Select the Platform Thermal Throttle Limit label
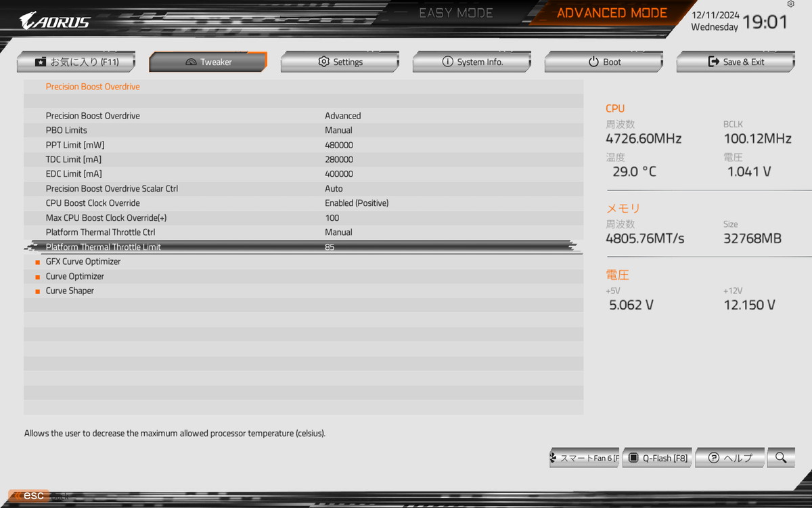The image size is (812, 508). click(x=104, y=247)
